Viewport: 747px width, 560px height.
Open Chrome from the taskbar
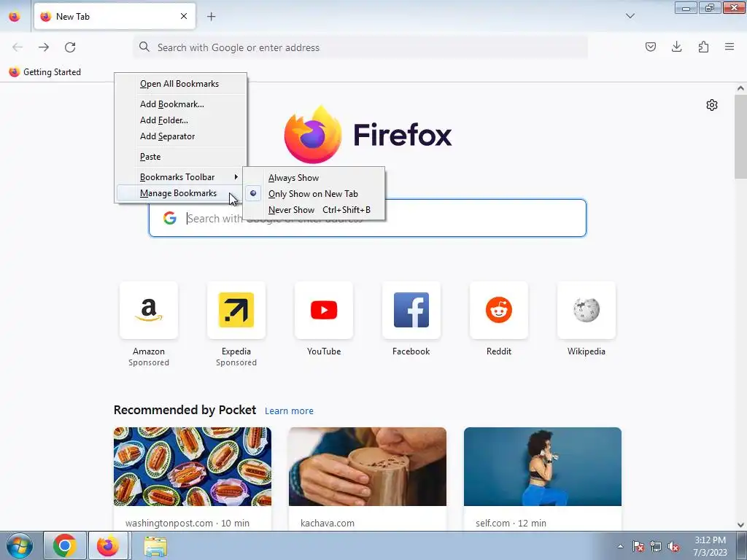point(65,545)
